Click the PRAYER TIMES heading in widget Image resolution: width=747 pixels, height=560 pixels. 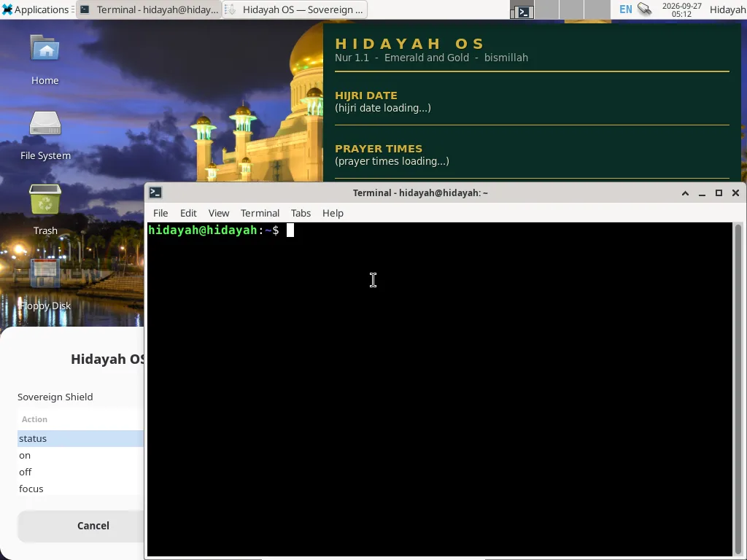click(x=379, y=149)
